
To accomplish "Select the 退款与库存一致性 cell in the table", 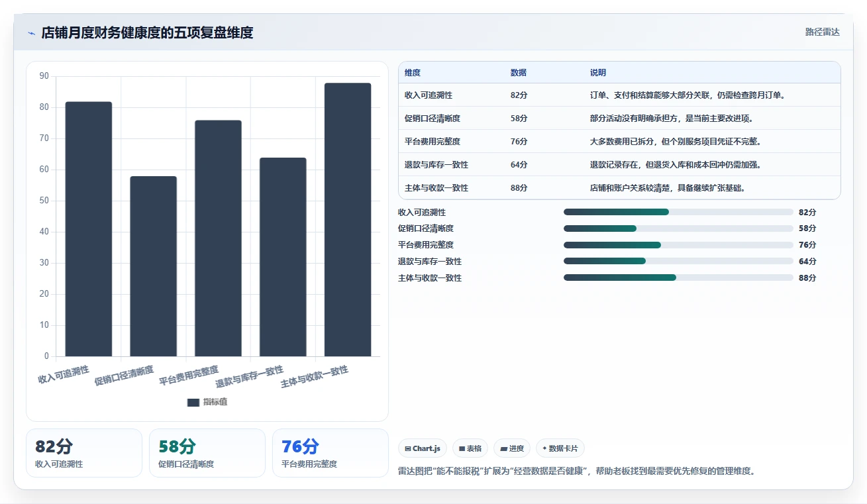I will [x=436, y=165].
